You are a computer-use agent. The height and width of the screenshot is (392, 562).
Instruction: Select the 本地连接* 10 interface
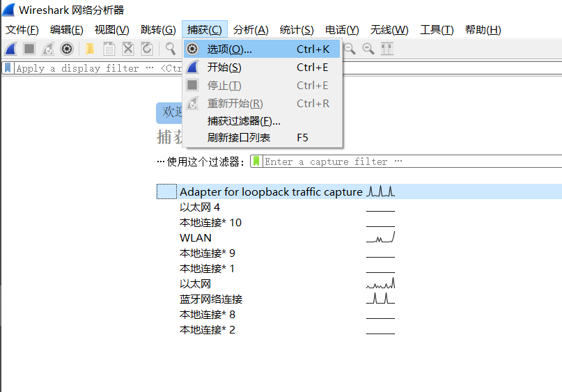(x=359, y=223)
